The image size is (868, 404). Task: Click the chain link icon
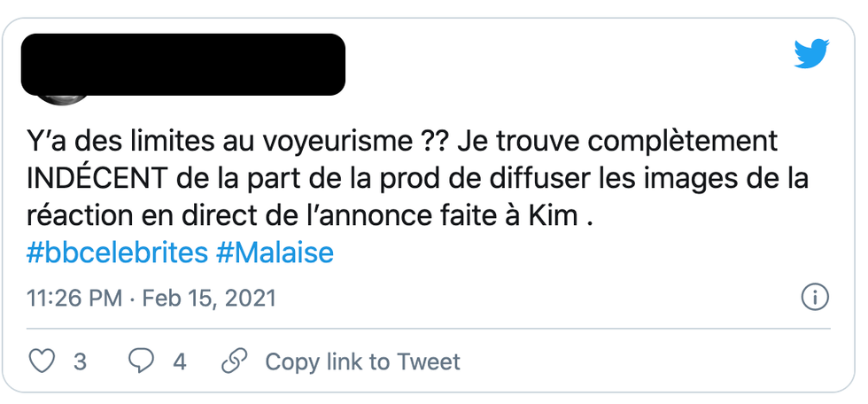(x=234, y=361)
